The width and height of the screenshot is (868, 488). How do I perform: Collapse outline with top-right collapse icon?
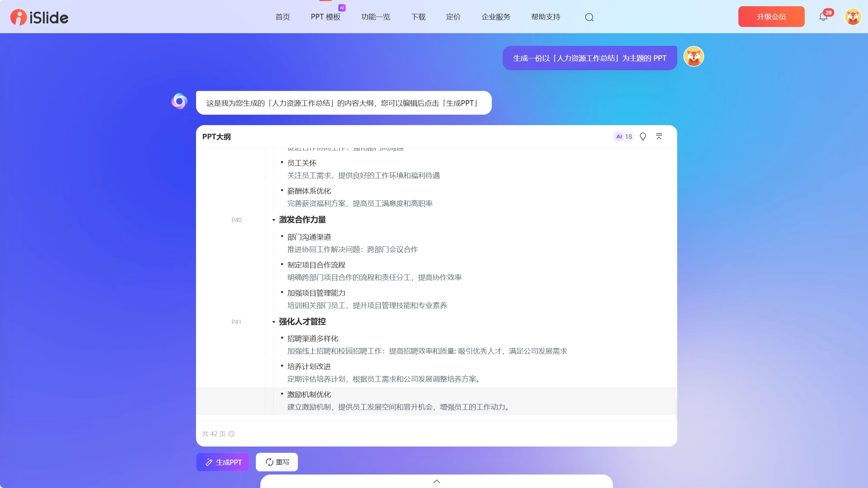pos(659,137)
